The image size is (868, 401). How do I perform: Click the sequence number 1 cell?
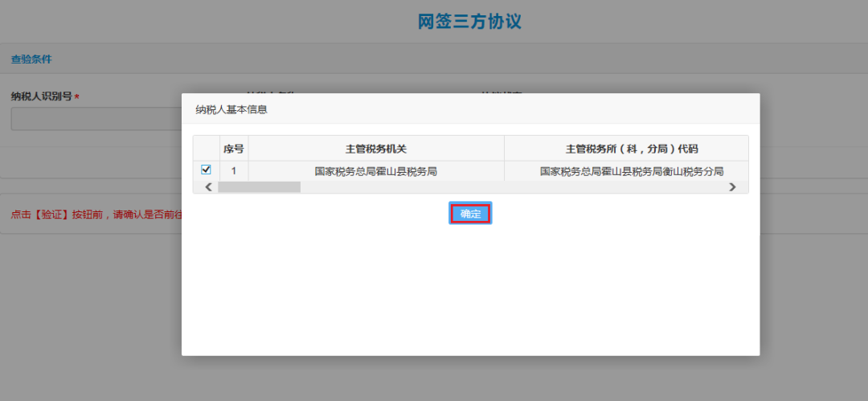pyautogui.click(x=234, y=171)
